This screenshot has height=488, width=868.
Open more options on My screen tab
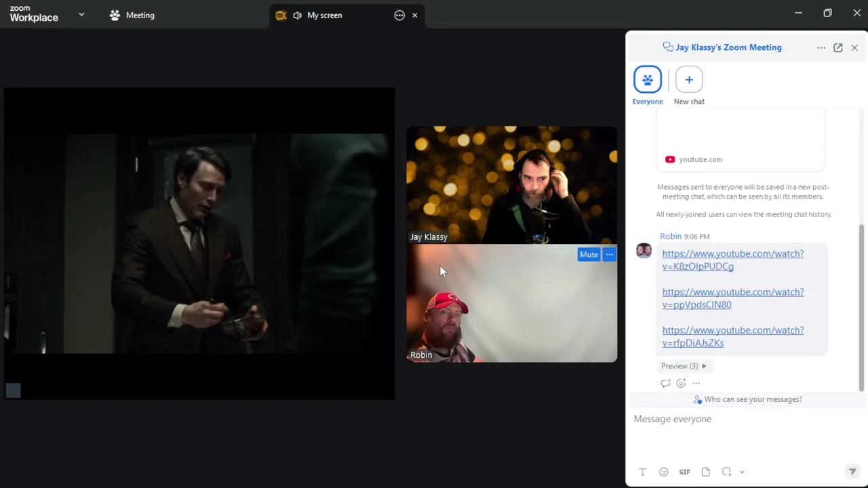click(399, 15)
